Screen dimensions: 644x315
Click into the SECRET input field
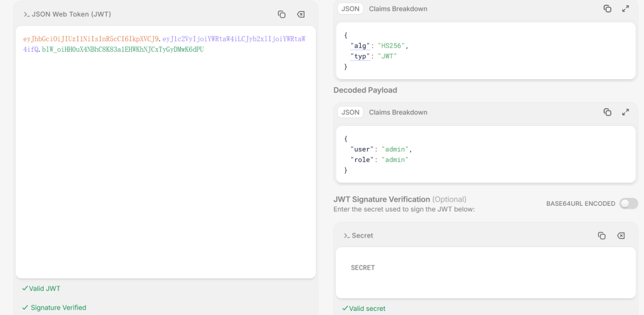[x=485, y=272]
